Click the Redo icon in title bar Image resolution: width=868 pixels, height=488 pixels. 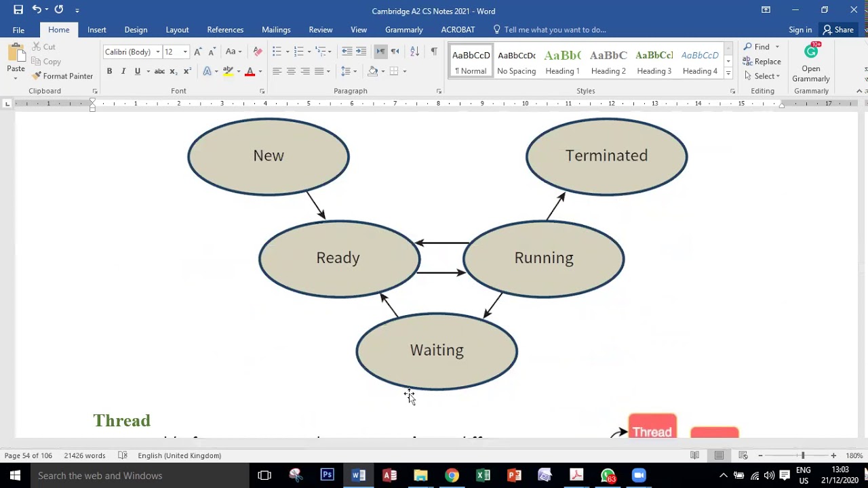[59, 9]
